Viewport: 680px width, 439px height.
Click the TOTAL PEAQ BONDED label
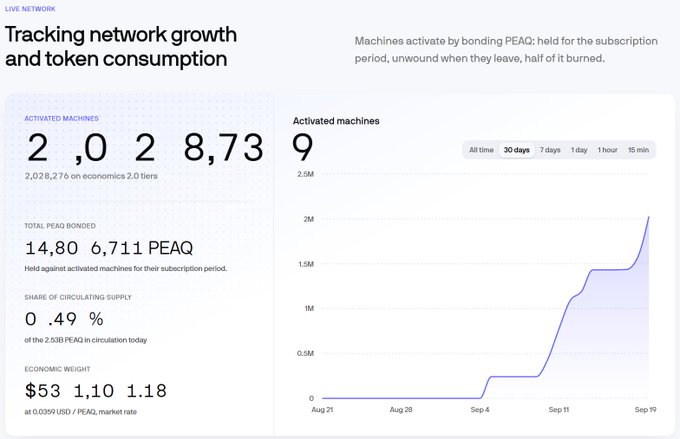(x=60, y=226)
